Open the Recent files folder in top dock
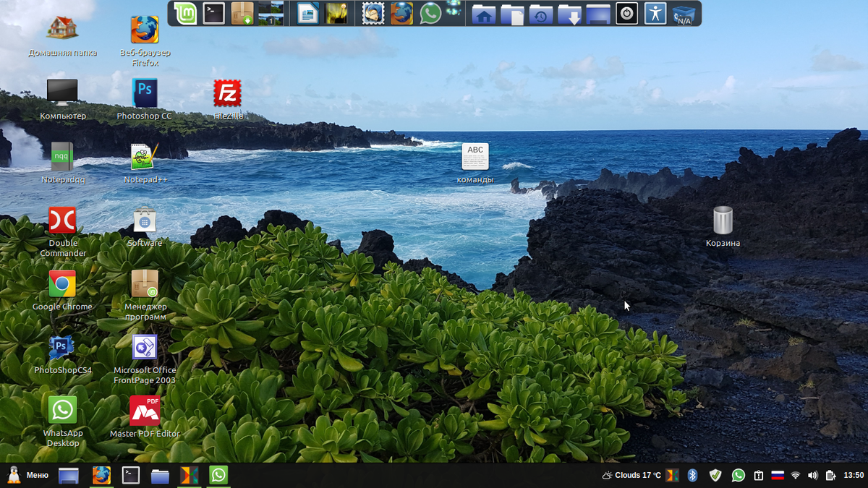This screenshot has width=868, height=488. (x=541, y=14)
